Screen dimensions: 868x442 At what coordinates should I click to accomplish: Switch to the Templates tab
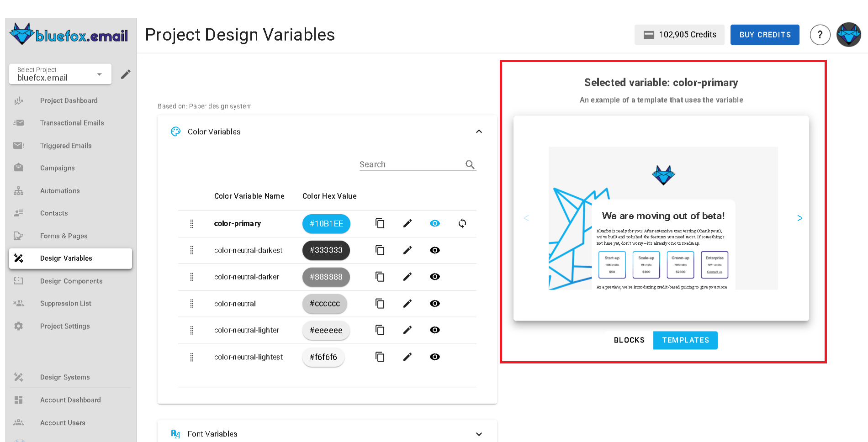[685, 340]
